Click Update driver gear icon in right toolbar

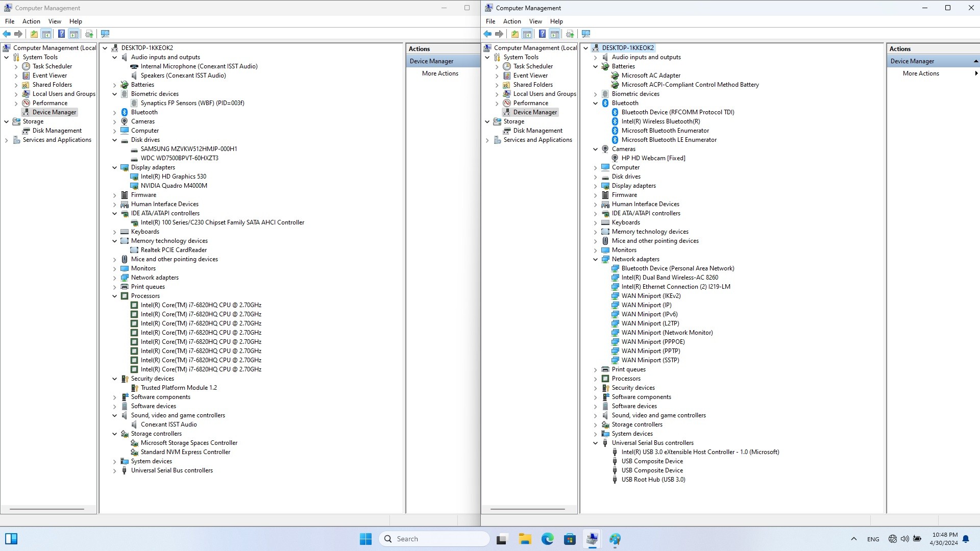[570, 34]
